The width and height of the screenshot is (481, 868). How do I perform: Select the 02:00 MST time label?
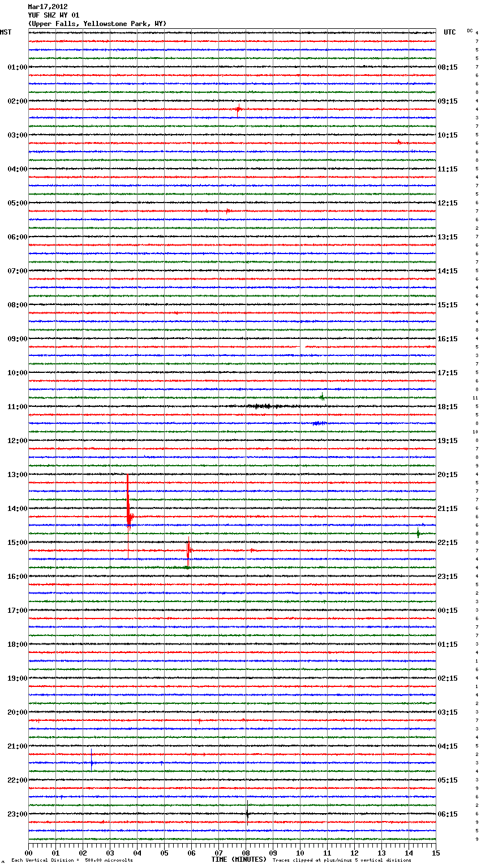17,101
